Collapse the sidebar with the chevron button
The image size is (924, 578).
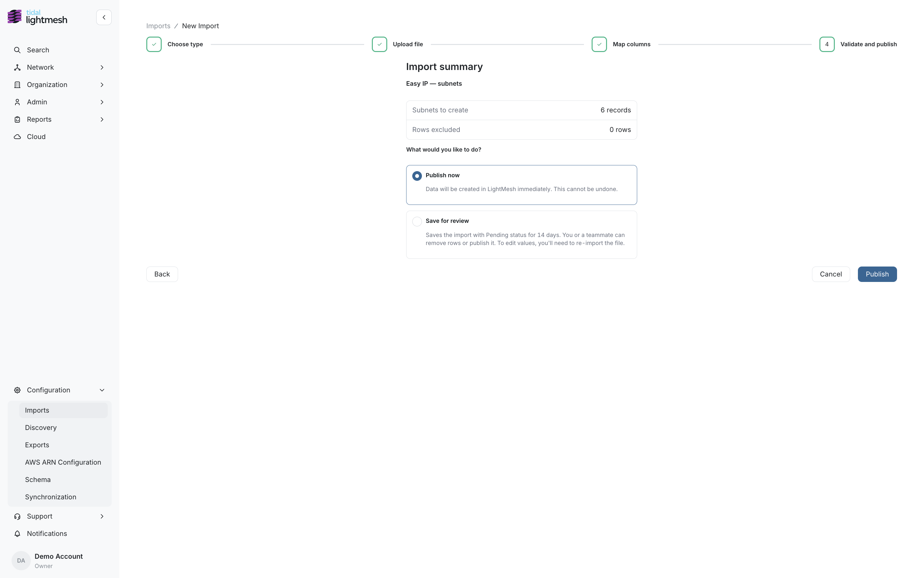[x=104, y=17]
